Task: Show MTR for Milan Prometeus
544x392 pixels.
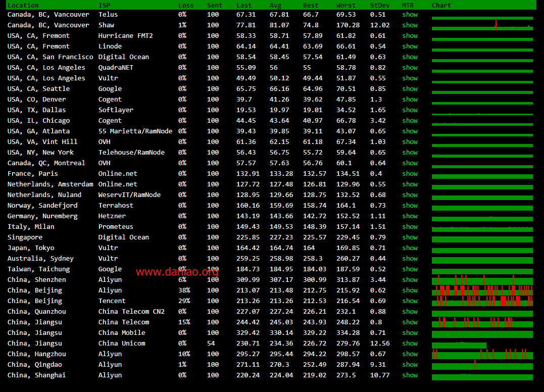Action: 410,227
